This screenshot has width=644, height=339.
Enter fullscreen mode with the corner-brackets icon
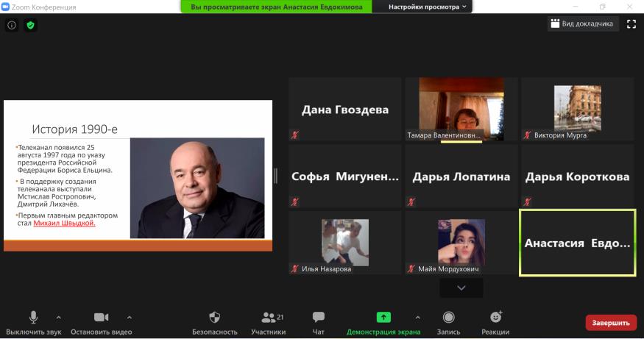[631, 24]
